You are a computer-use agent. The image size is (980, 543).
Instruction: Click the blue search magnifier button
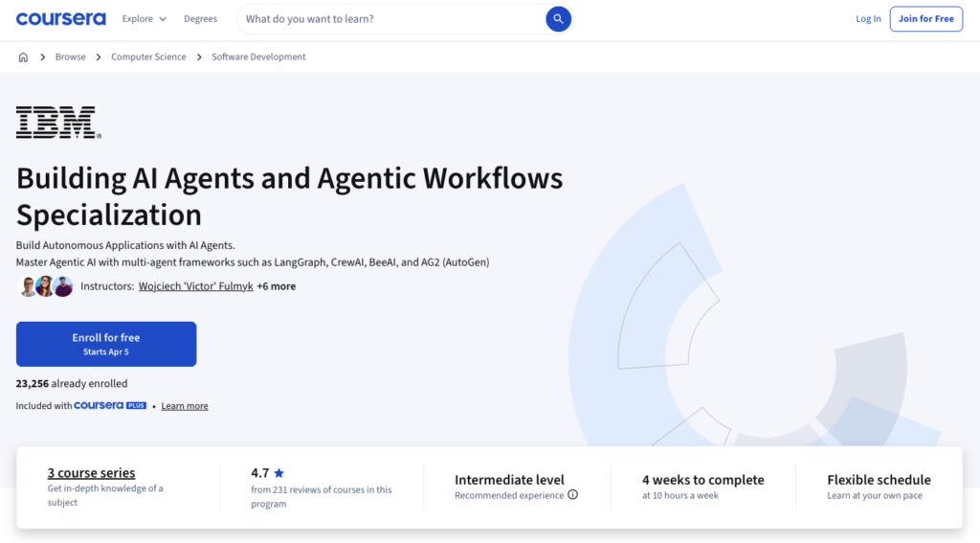coord(558,19)
